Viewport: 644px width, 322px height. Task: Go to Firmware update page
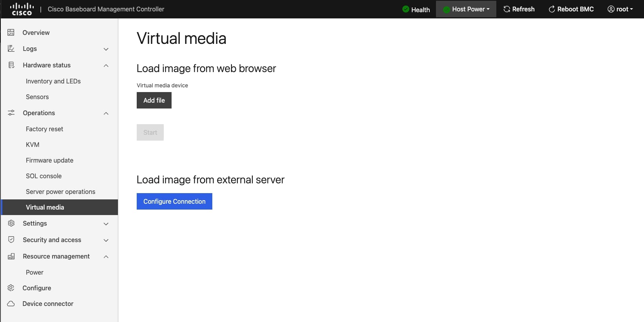coord(49,160)
